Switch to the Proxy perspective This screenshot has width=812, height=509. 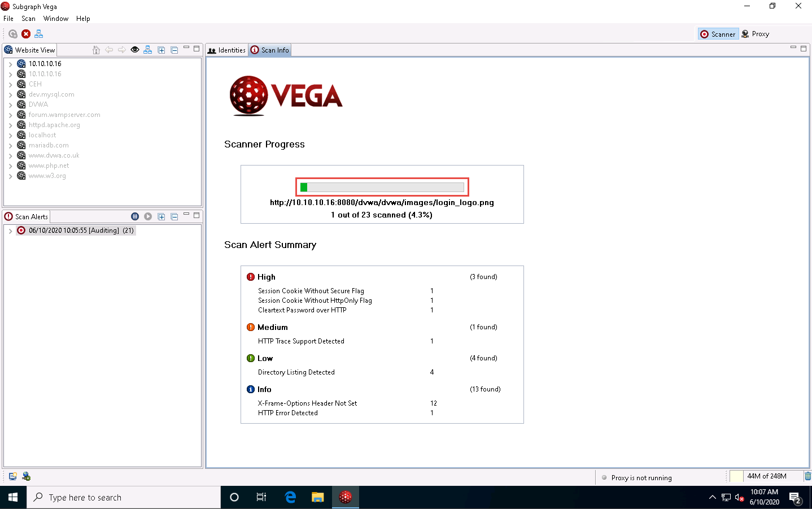point(755,34)
